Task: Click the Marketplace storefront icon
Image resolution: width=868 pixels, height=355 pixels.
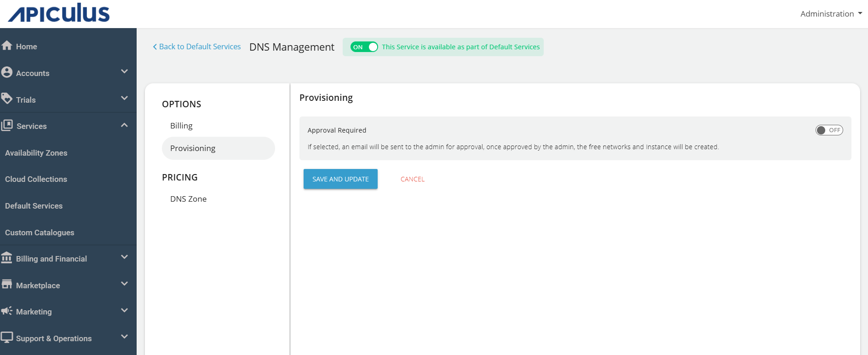Action: (7, 285)
